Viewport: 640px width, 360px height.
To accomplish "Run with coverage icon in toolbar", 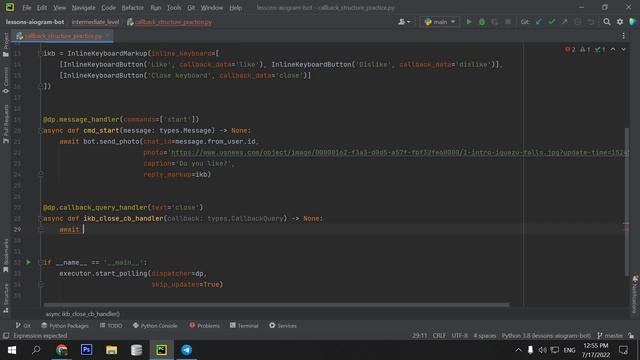I will coord(495,22).
